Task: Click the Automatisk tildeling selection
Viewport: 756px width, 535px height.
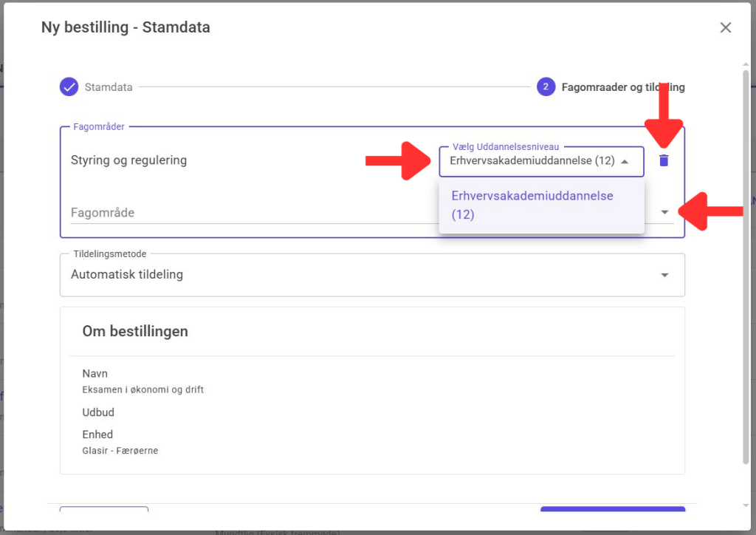Action: pos(127,275)
